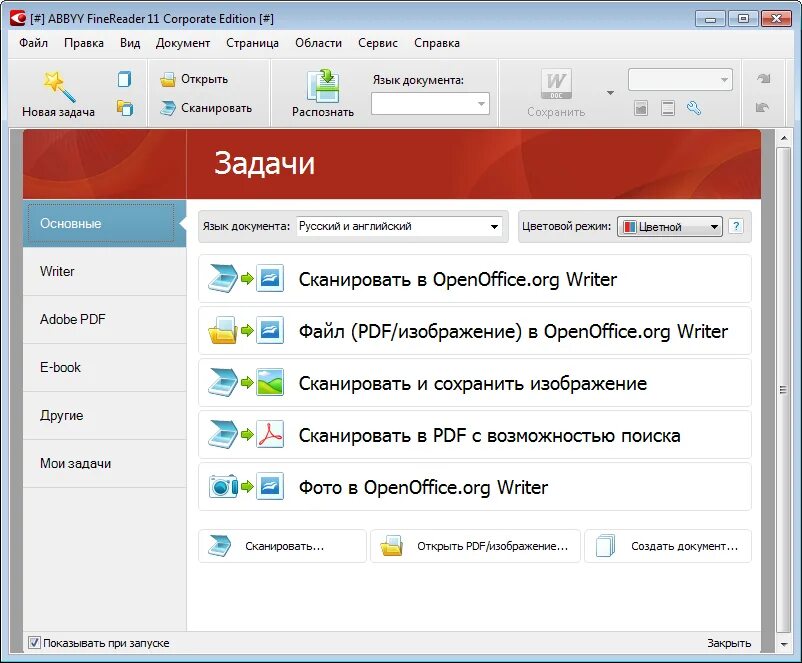Screen dimensions: 802x663
Task: Click scanner icon on bottom Сканировать... button
Action: [x=220, y=546]
